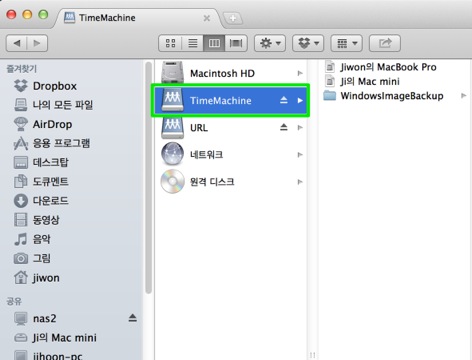The height and width of the screenshot is (360, 472).
Task: Click the sidebar vertical scrollbar
Action: pos(149,177)
